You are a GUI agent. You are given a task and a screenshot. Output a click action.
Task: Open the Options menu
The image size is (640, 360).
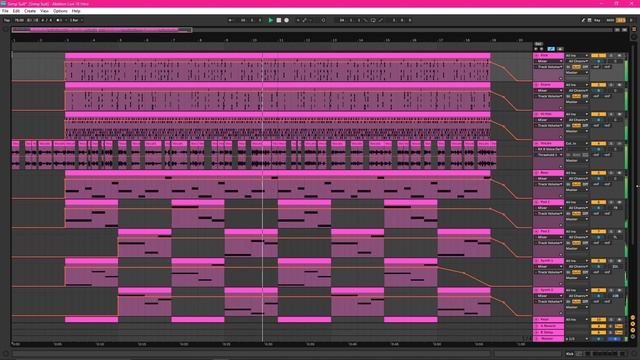pyautogui.click(x=60, y=11)
